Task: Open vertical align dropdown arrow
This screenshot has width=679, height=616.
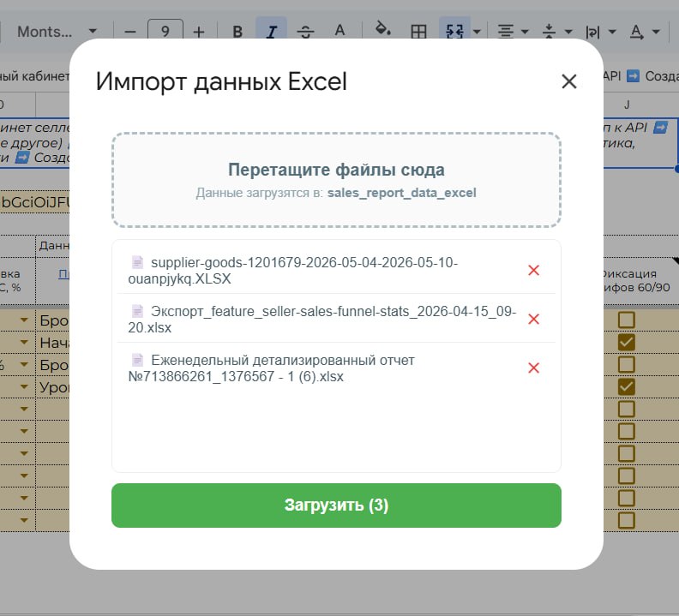Action: pos(568,32)
